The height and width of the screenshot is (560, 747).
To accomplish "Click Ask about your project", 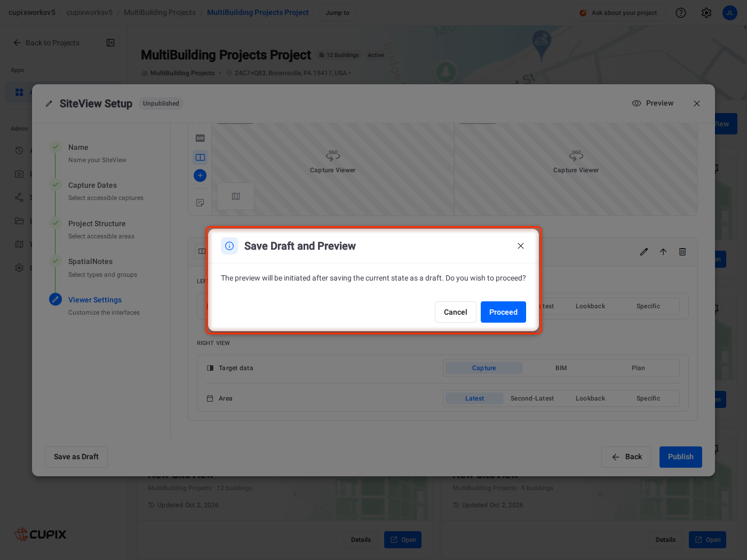I will (x=618, y=13).
